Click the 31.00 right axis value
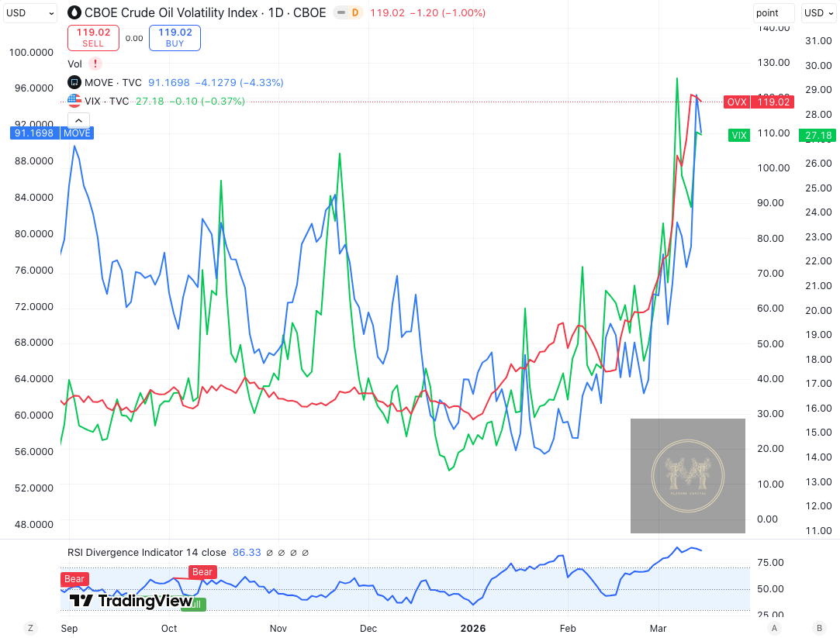Screen dimensions: 840x638 click(x=818, y=40)
